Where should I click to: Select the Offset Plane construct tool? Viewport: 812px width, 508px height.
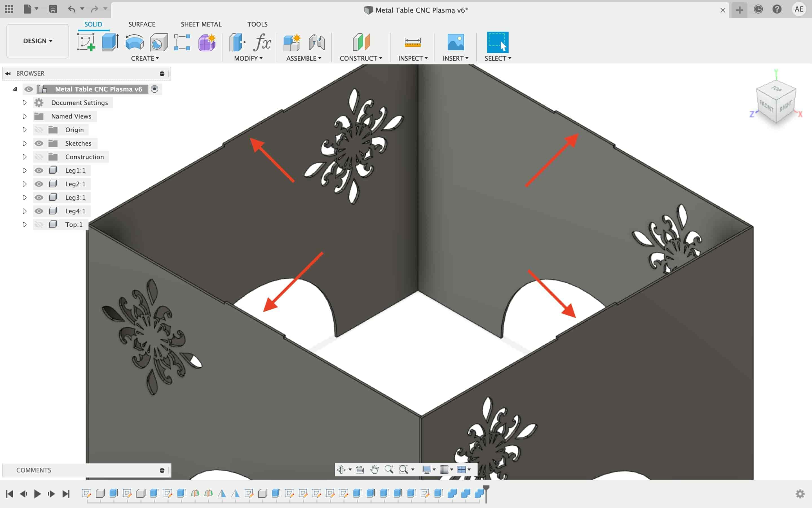[x=361, y=42]
